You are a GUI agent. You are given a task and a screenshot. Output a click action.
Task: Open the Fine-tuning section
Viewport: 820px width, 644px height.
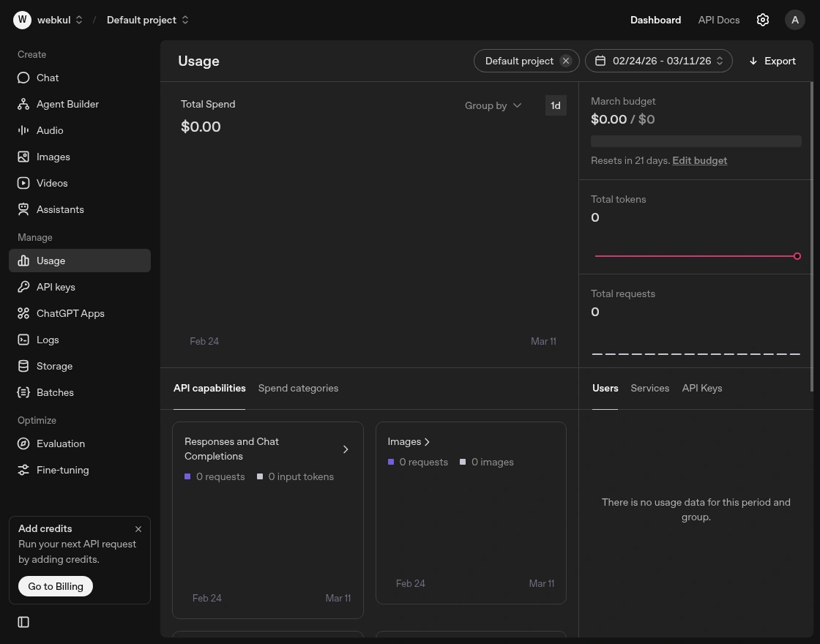click(x=62, y=470)
